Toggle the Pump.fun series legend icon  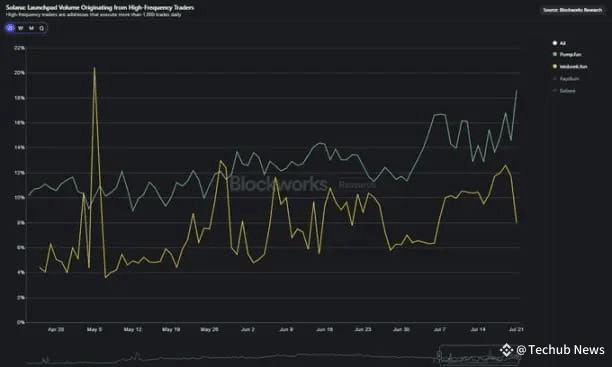(x=555, y=54)
